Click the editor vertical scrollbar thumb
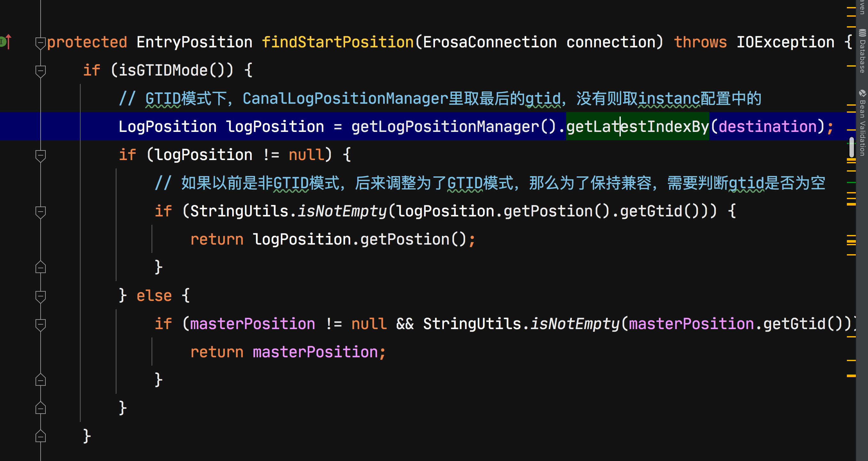The width and height of the screenshot is (868, 461). [x=851, y=147]
